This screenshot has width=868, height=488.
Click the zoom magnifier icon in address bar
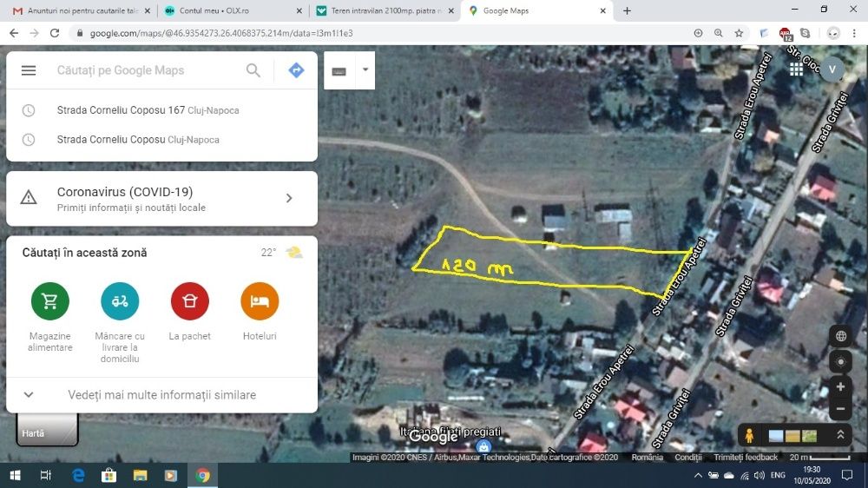[719, 33]
